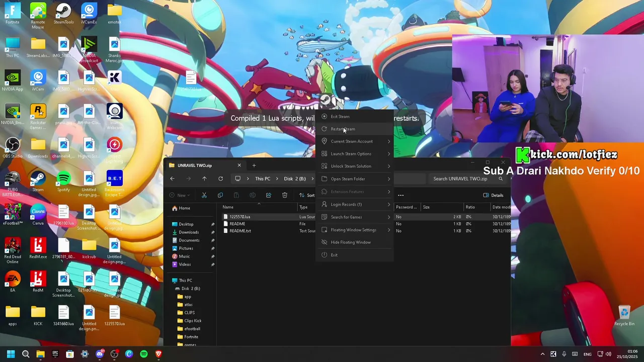644x362 pixels.
Task: Select the README.txt file row
Action: pyautogui.click(x=367, y=231)
